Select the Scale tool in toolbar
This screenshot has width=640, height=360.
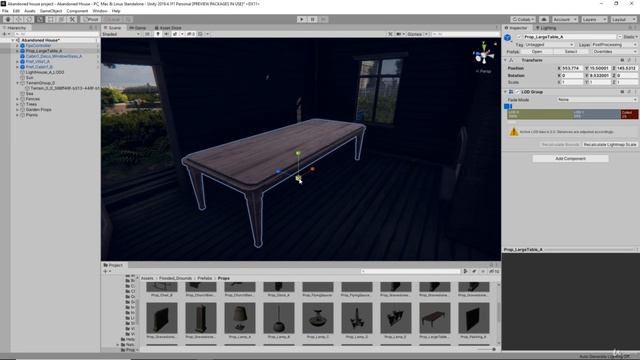[x=40, y=19]
